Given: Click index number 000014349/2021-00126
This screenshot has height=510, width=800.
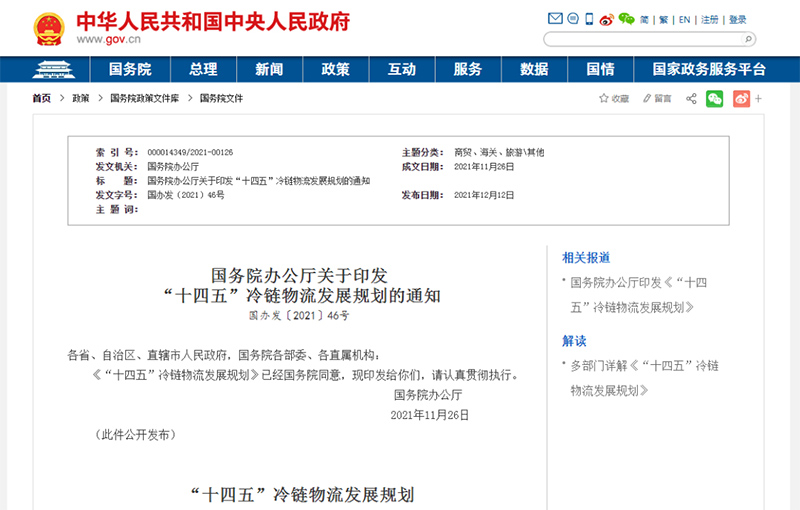Looking at the screenshot, I should point(190,152).
